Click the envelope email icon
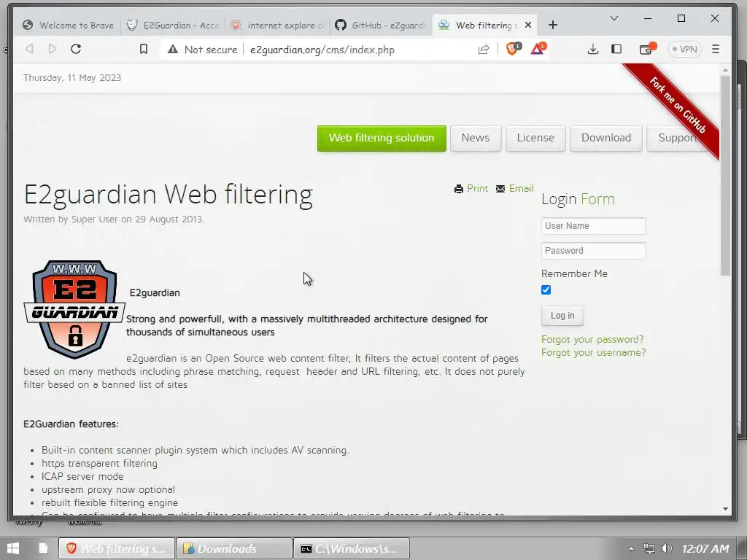The image size is (747, 560). click(x=500, y=189)
